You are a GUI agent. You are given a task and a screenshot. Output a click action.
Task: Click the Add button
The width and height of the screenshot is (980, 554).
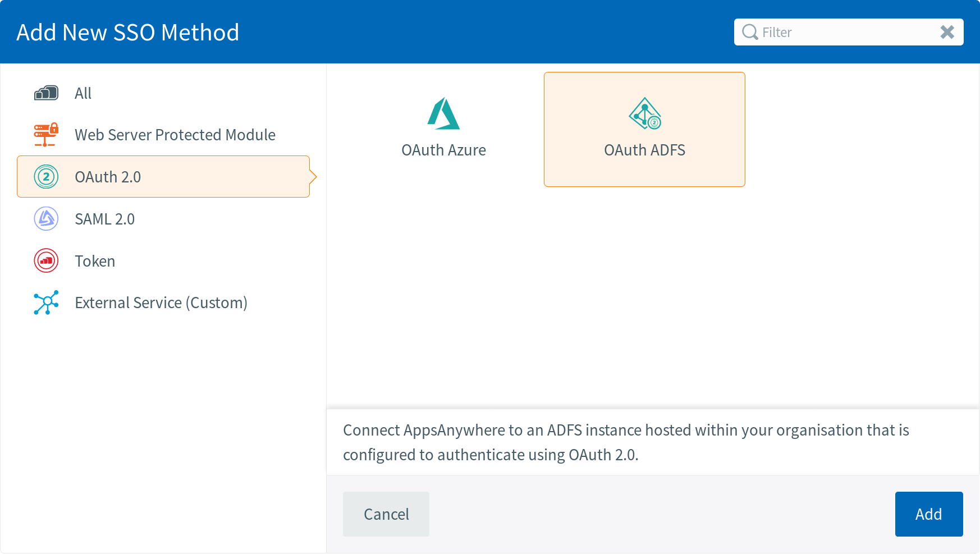(929, 514)
